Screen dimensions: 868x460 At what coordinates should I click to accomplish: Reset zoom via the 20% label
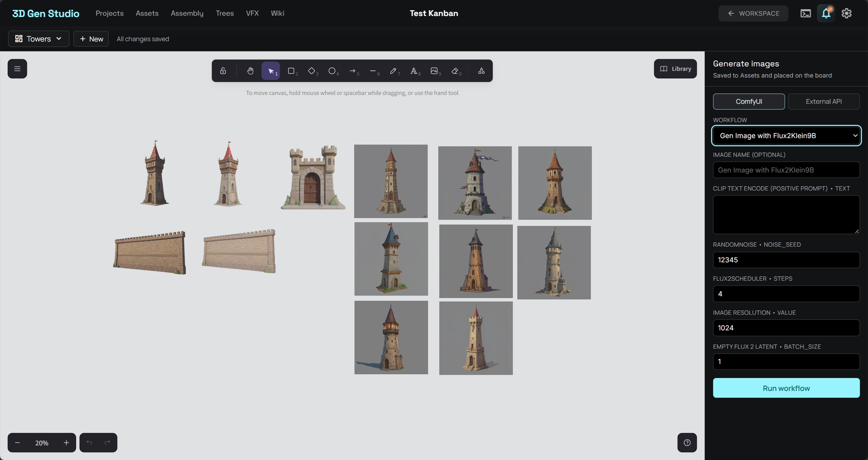click(x=42, y=443)
